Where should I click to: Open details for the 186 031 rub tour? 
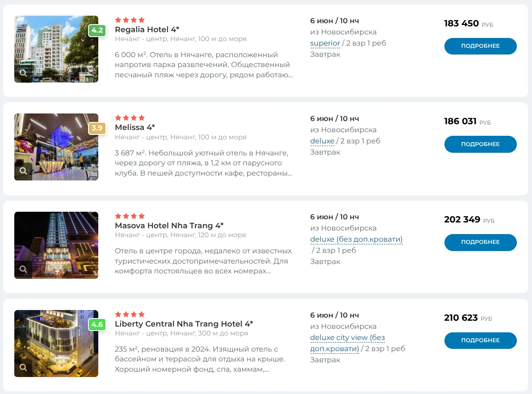tap(480, 144)
